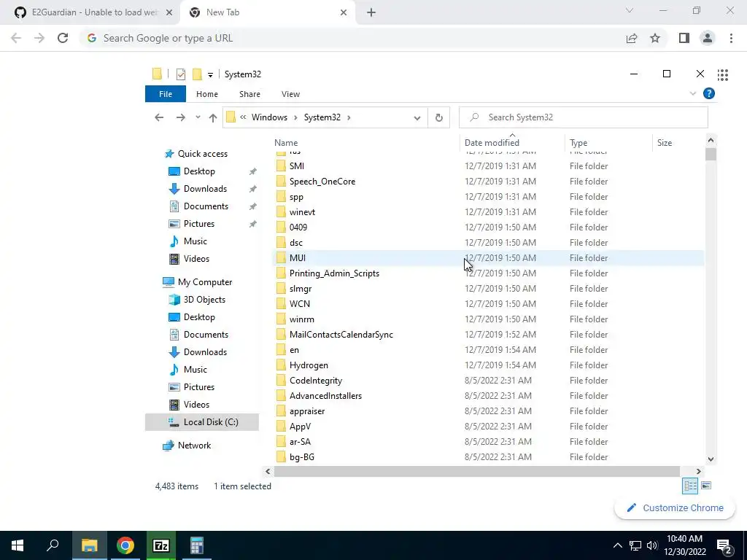Click the Explorer forward arrow
The height and width of the screenshot is (560, 747).
pos(181,117)
